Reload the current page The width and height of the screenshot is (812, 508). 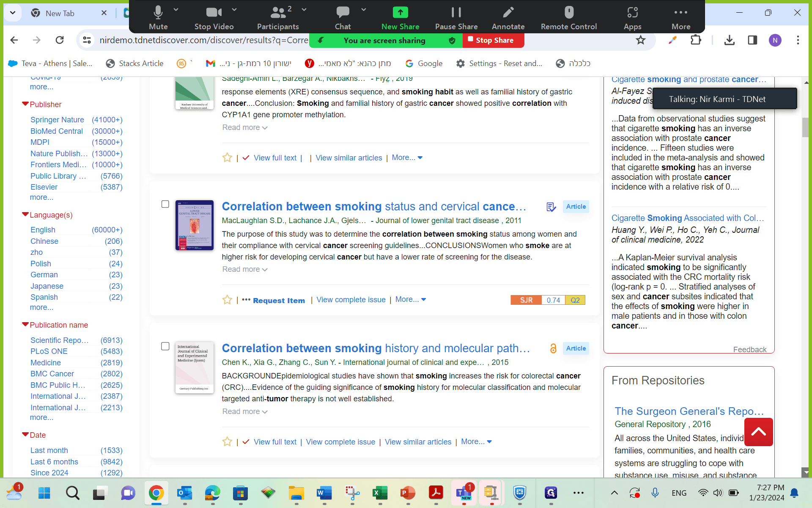(x=60, y=40)
